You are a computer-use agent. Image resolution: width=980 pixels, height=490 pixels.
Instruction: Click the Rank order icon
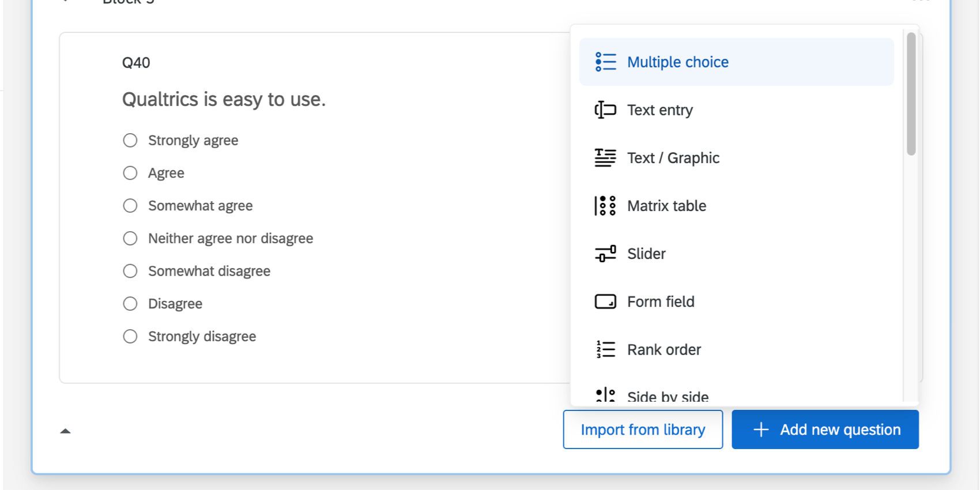pyautogui.click(x=605, y=349)
